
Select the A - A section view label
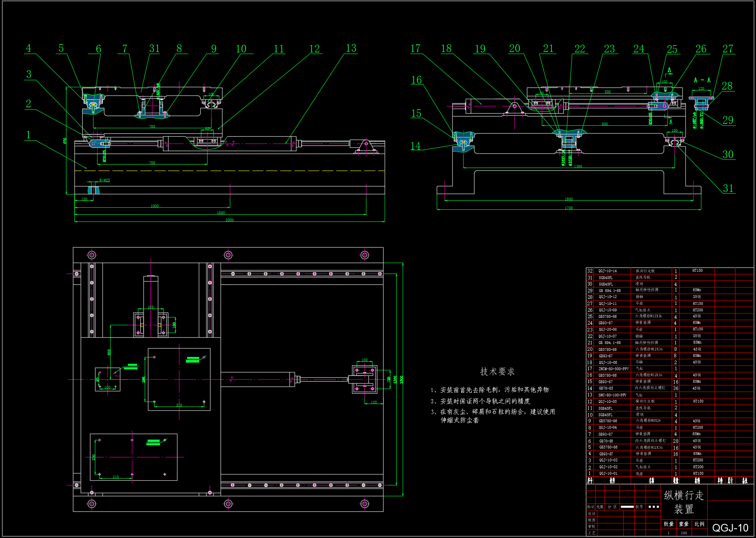[702, 80]
